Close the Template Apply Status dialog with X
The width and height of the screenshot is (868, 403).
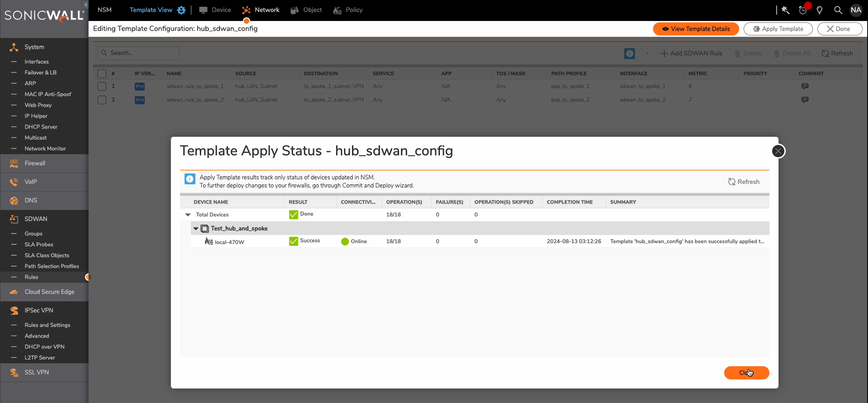click(x=778, y=151)
